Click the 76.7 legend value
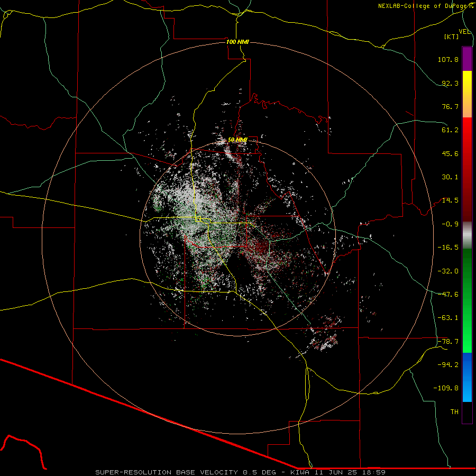 (450, 106)
